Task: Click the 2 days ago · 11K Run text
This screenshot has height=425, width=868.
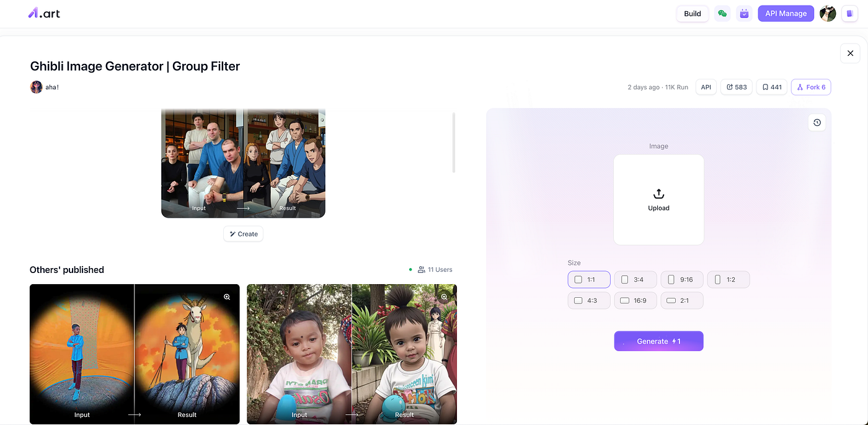Action: point(658,87)
